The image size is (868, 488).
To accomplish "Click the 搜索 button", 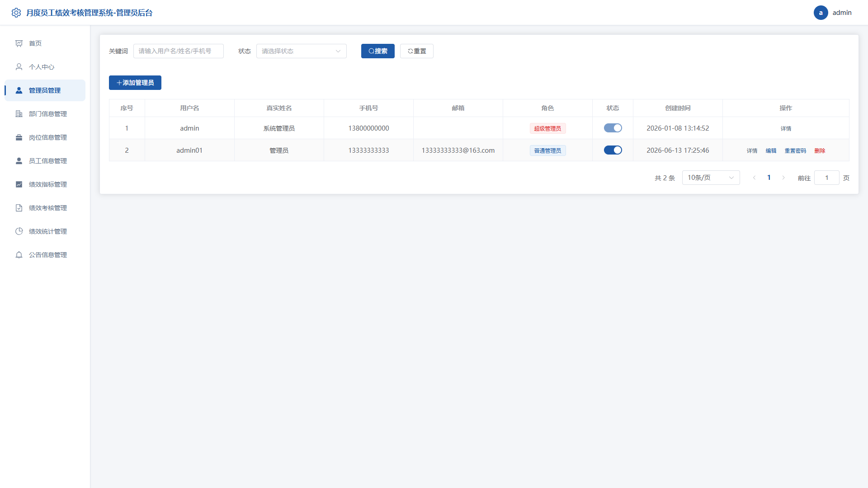I will (377, 51).
